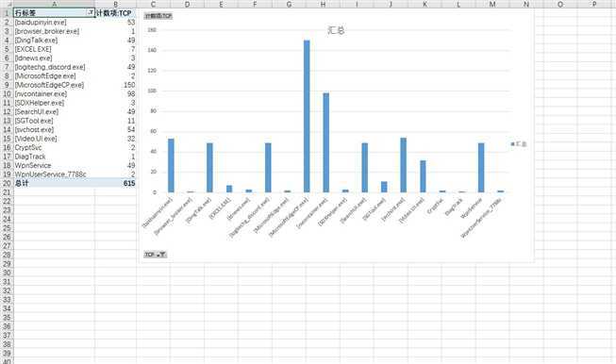Select the DiagTrack cell
Viewport: 616px width, 364px height.
[x=54, y=157]
